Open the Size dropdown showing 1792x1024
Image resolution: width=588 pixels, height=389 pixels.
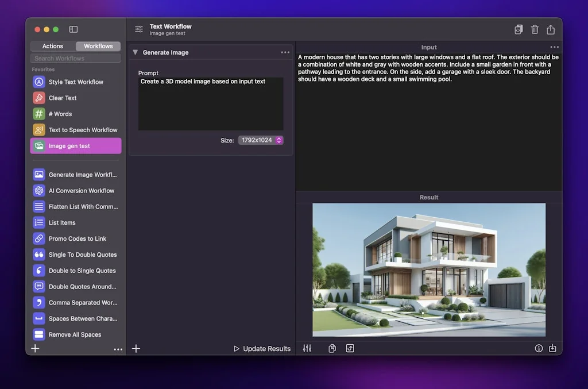[x=261, y=140]
